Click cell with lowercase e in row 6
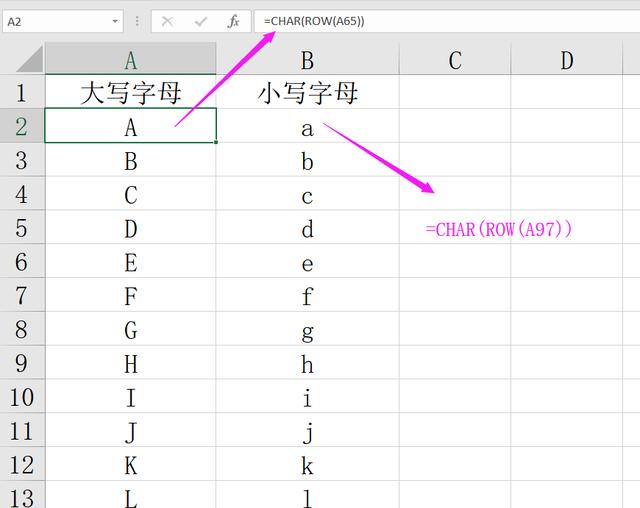This screenshot has height=508, width=640. (x=307, y=262)
